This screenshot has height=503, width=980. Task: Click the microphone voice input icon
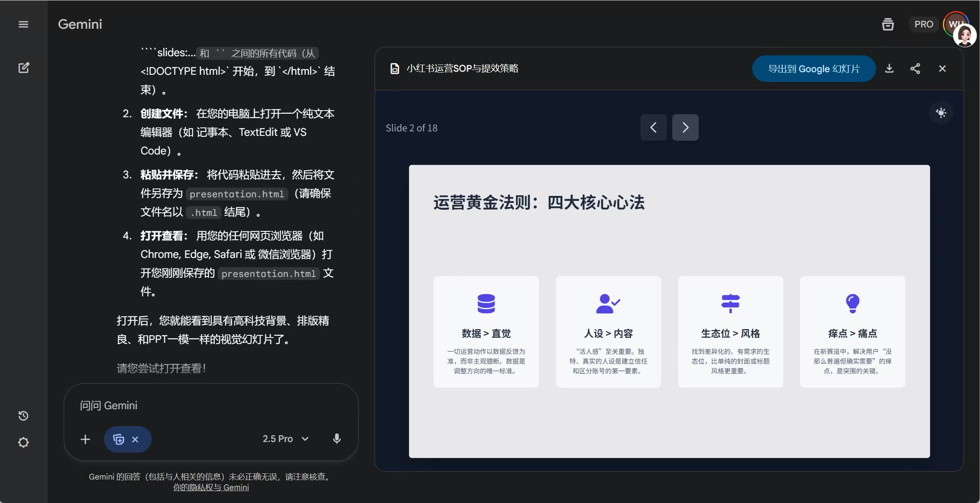tap(337, 438)
